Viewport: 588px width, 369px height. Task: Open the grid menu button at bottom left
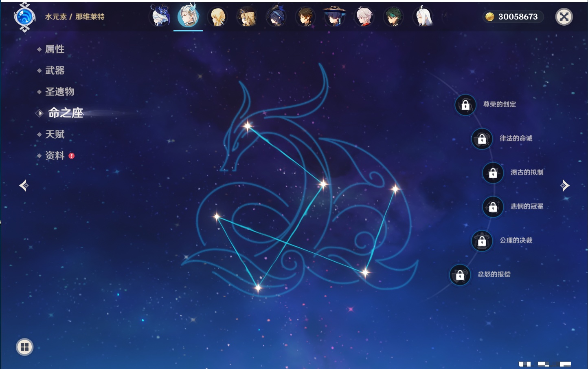[24, 347]
